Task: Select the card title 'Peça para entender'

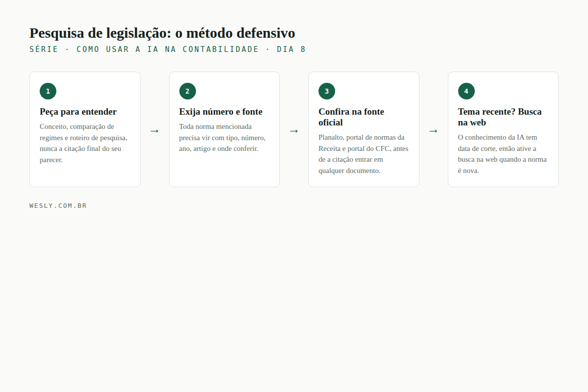Action: 78,112
